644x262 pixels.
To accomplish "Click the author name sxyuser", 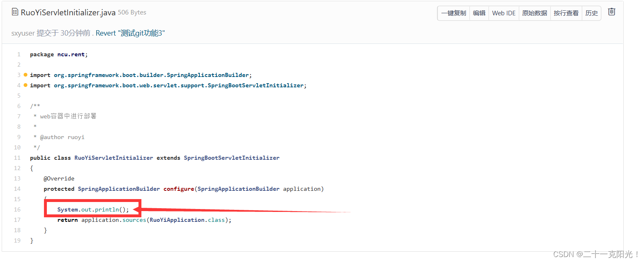I will [x=23, y=33].
